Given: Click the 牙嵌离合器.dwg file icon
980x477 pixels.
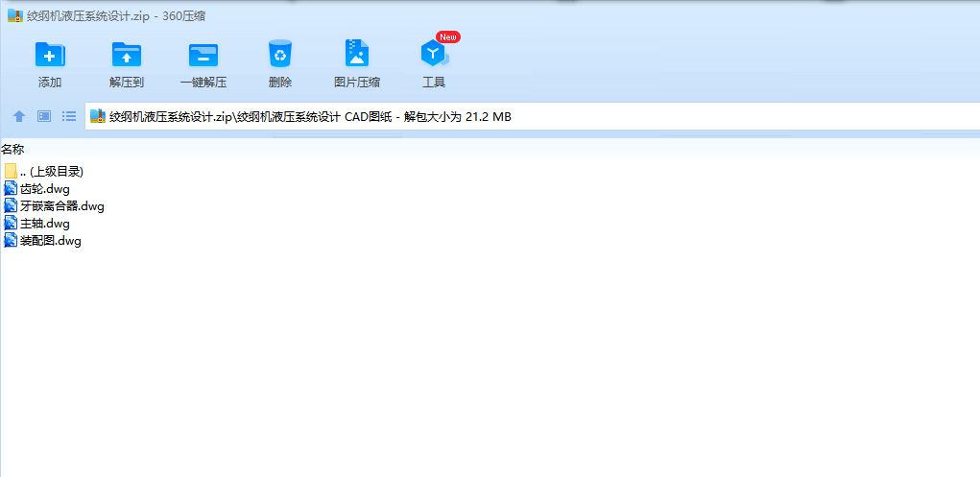Looking at the screenshot, I should tap(11, 205).
